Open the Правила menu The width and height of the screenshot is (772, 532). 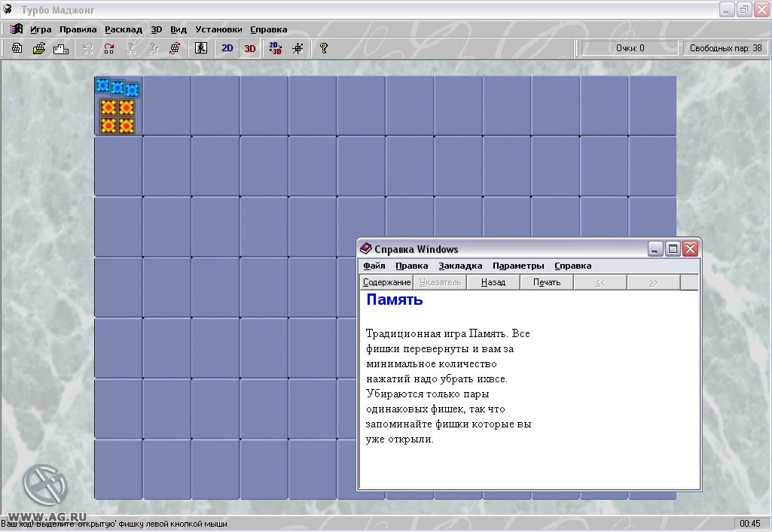click(x=78, y=29)
